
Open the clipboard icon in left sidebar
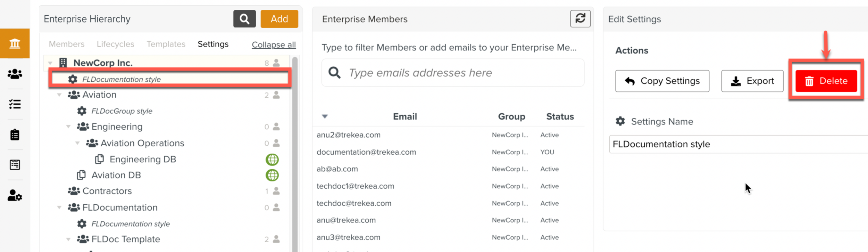point(15,135)
